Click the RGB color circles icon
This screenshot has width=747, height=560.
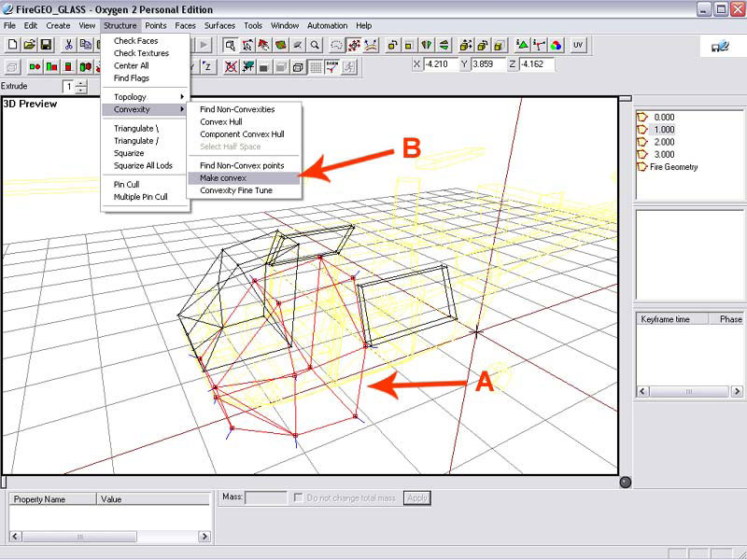556,45
